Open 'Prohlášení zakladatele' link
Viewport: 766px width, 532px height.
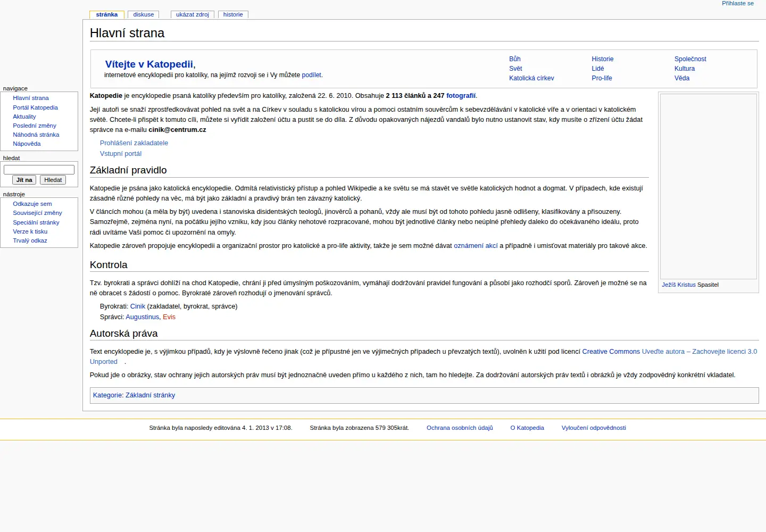coord(134,143)
